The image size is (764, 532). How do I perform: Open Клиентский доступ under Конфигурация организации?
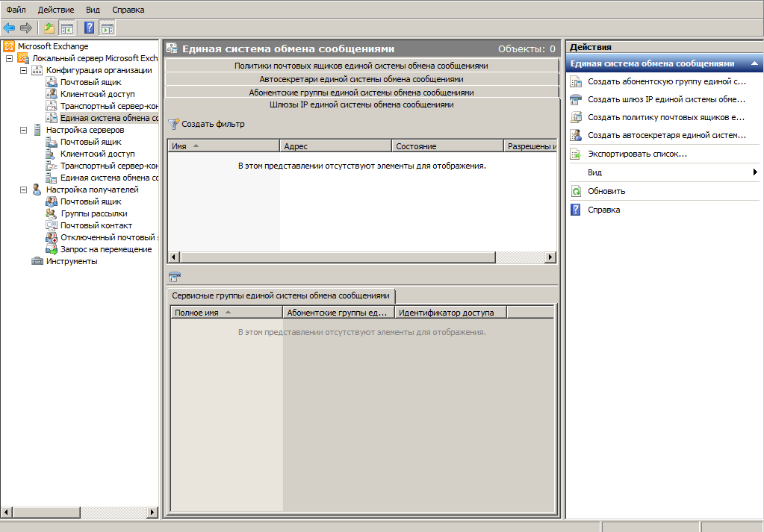[97, 94]
